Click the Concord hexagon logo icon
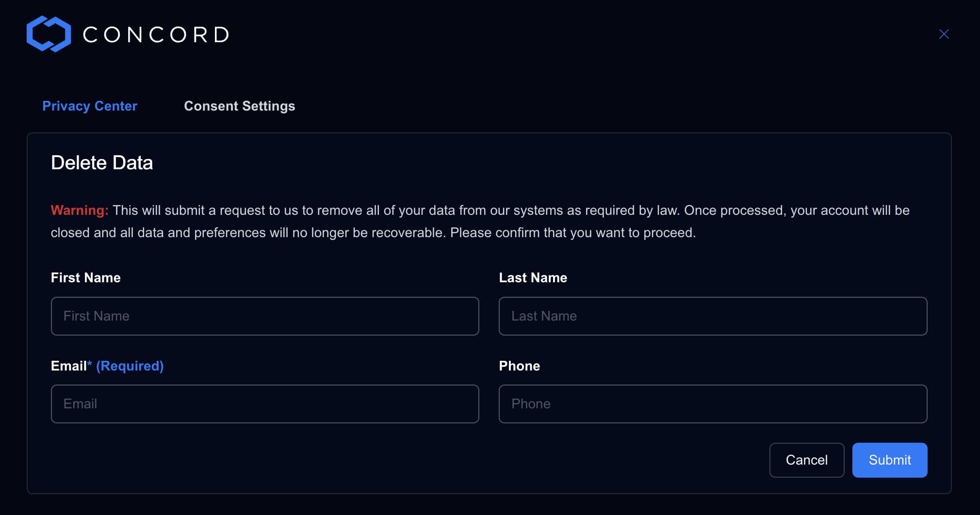 coord(48,33)
